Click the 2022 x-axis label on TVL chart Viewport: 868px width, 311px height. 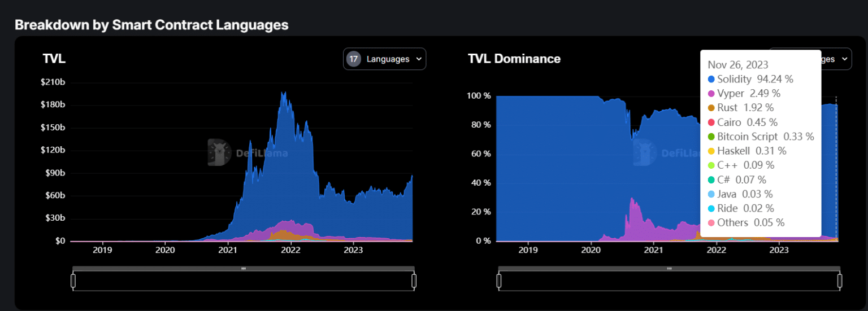[290, 250]
